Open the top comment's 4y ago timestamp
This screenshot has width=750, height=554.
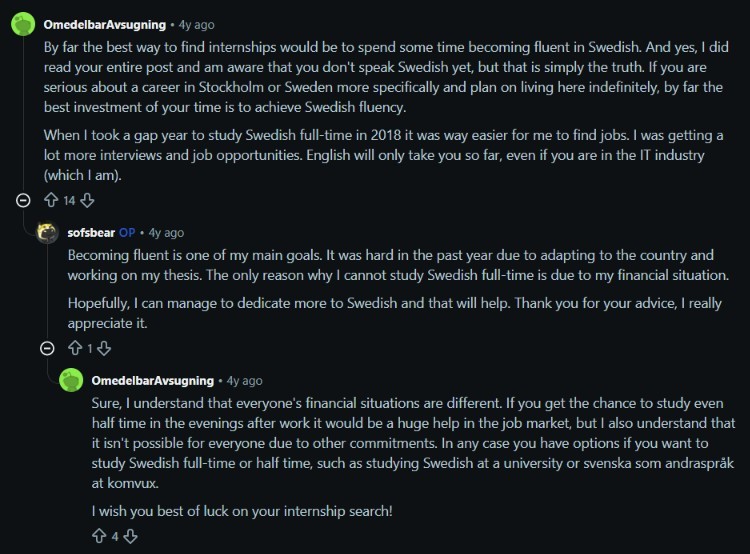[x=197, y=24]
